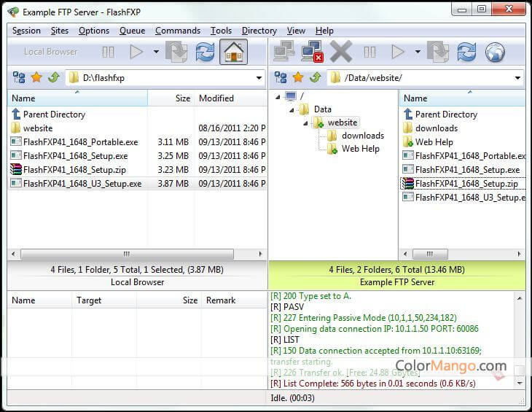Viewport: 532px width, 412px height.
Task: Click the local pane horizontal scrollbar
Action: (x=136, y=254)
